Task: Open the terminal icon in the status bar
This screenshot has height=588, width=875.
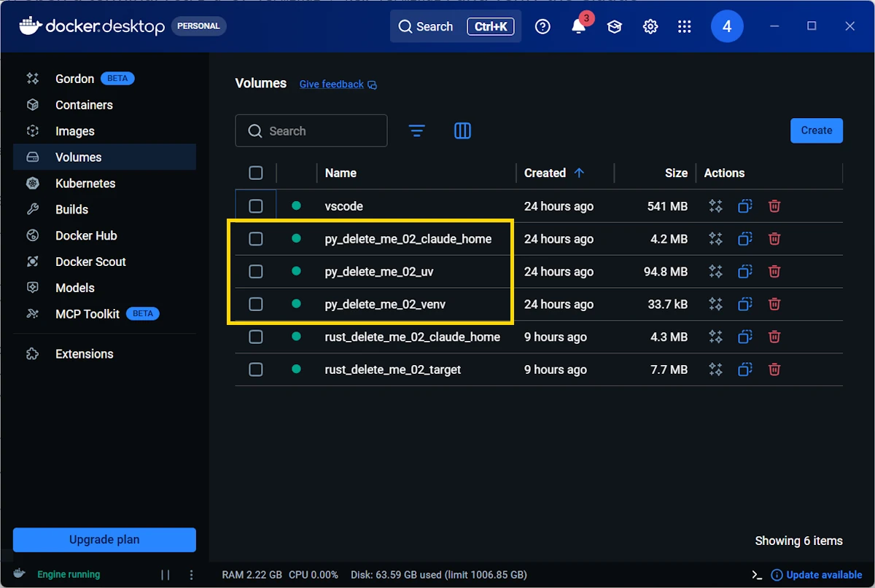Action: 756,574
